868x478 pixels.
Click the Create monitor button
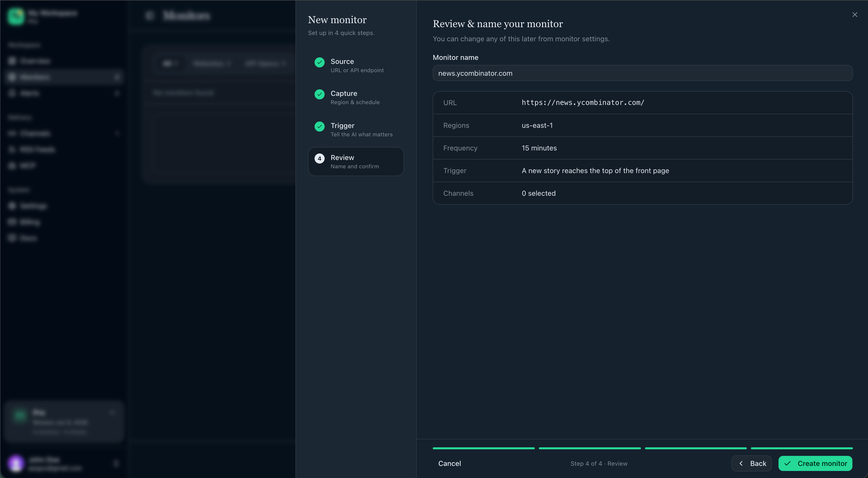tap(815, 463)
